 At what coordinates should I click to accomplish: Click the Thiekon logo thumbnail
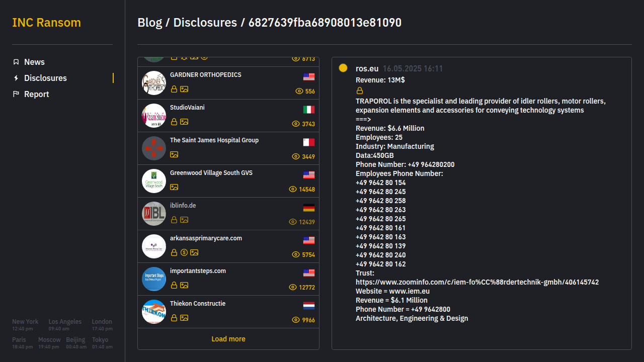(x=154, y=312)
